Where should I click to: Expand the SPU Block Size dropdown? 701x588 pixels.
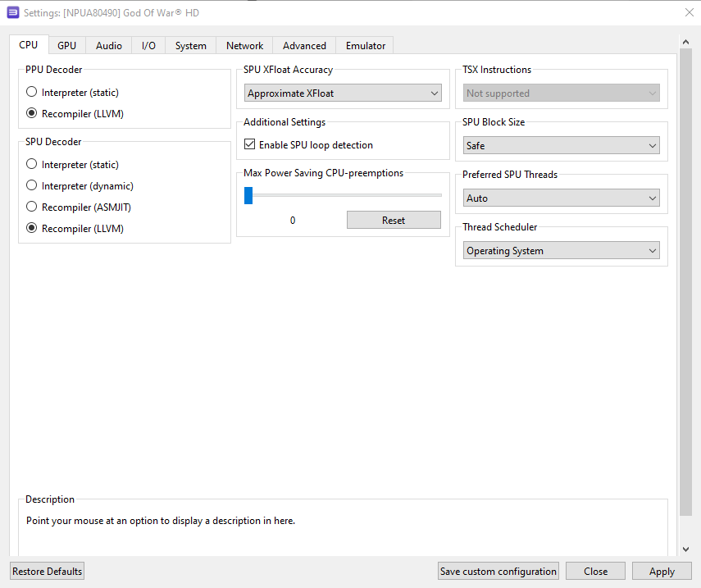561,146
